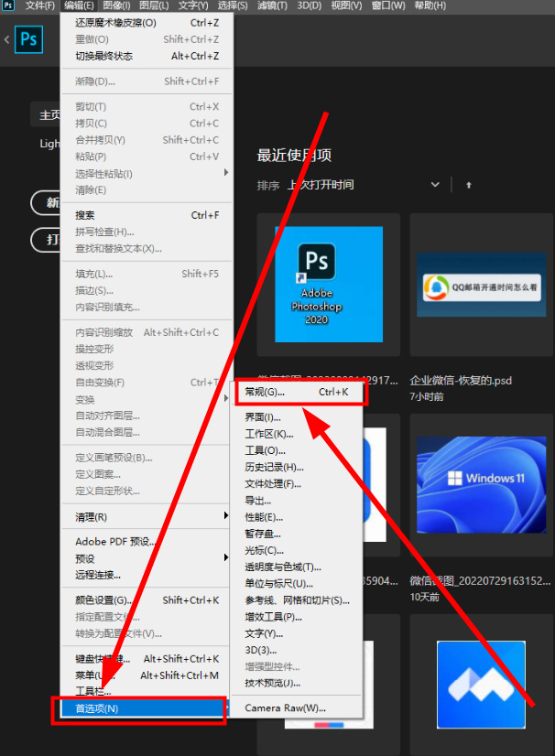555x756 pixels.
Task: Choose 工具(O) preferences entry
Action: coord(298,450)
